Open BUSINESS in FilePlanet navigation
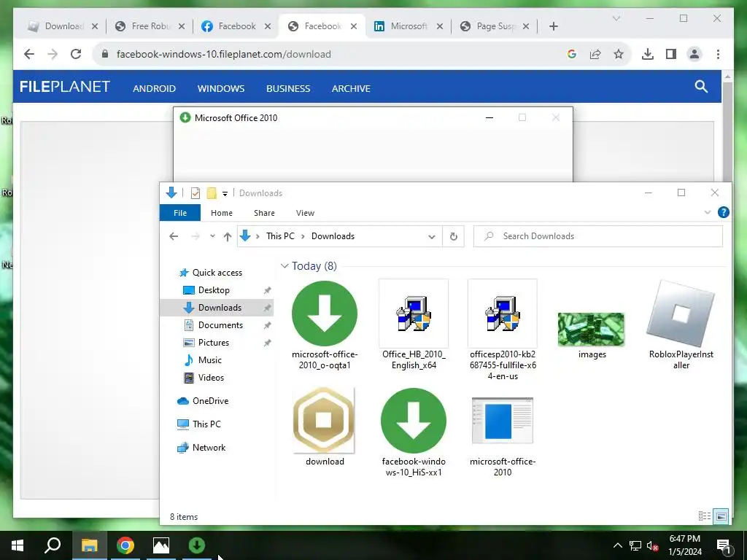 pos(288,88)
